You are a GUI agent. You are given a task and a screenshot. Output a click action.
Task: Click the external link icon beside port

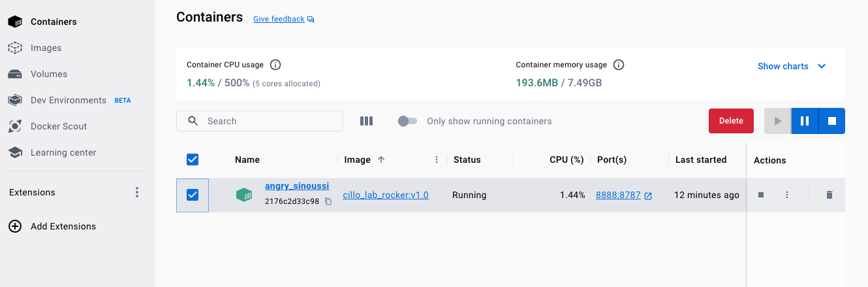[648, 195]
